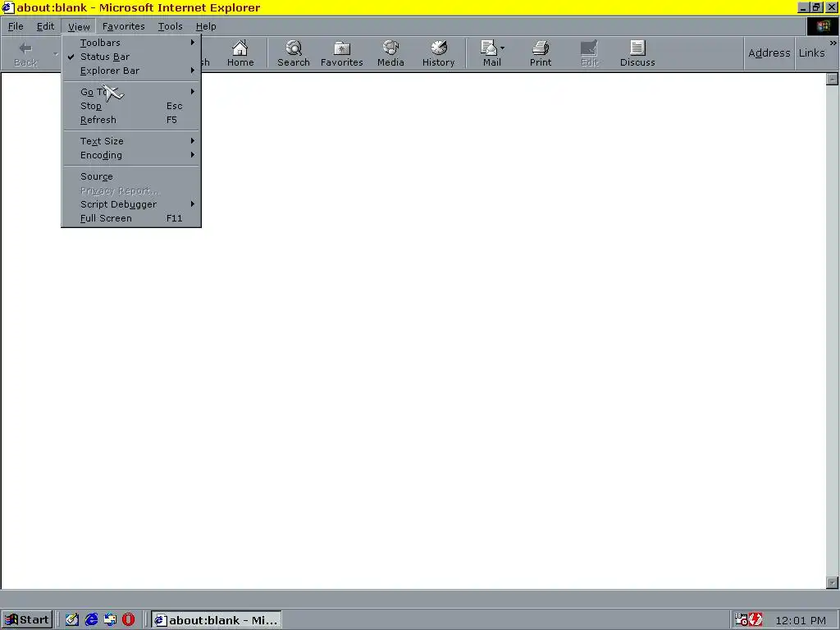Click the Discuss toolbar icon

point(637,53)
